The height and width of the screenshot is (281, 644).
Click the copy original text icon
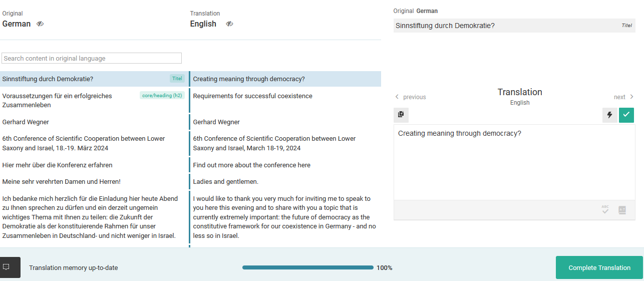(401, 115)
